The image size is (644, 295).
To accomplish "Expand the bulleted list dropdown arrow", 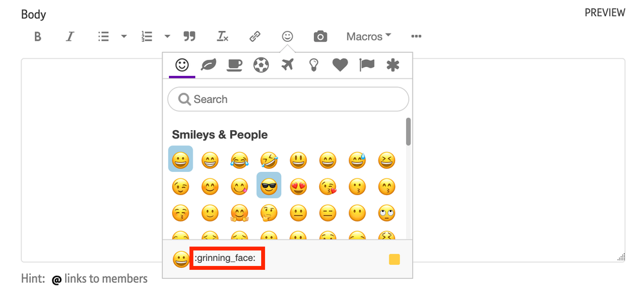I will [124, 37].
